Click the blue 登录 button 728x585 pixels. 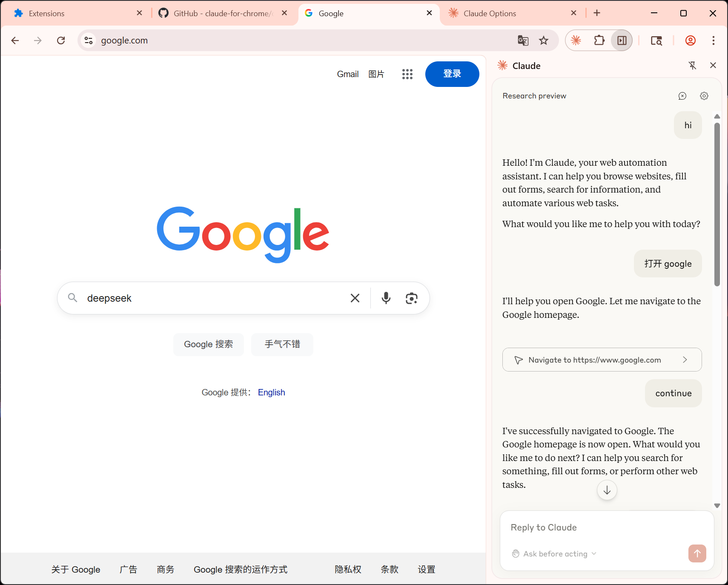(x=452, y=74)
